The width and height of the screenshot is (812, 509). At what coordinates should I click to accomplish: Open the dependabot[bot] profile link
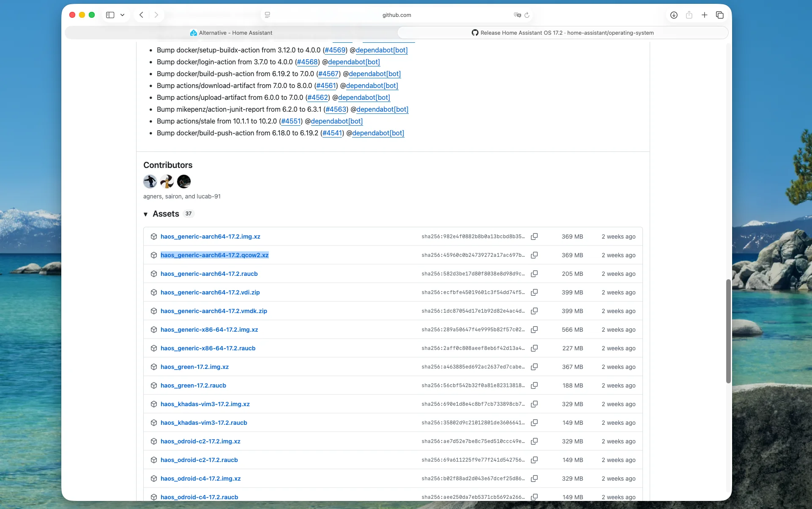pos(382,50)
